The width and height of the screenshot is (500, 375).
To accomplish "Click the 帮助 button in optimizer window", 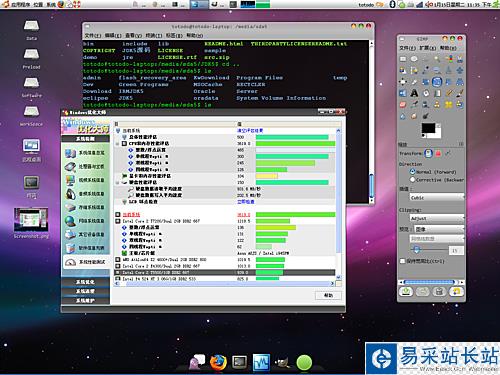I will click(x=328, y=295).
